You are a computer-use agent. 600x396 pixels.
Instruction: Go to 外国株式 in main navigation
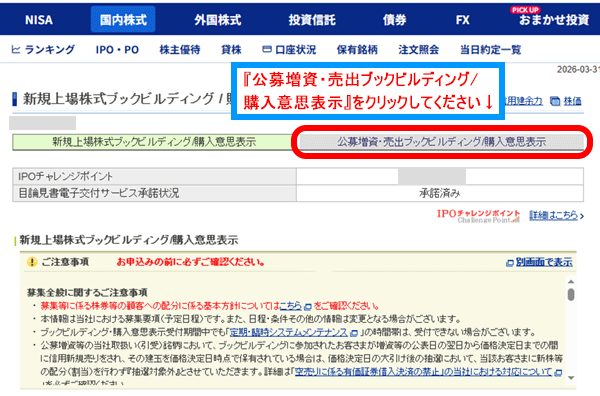click(217, 20)
